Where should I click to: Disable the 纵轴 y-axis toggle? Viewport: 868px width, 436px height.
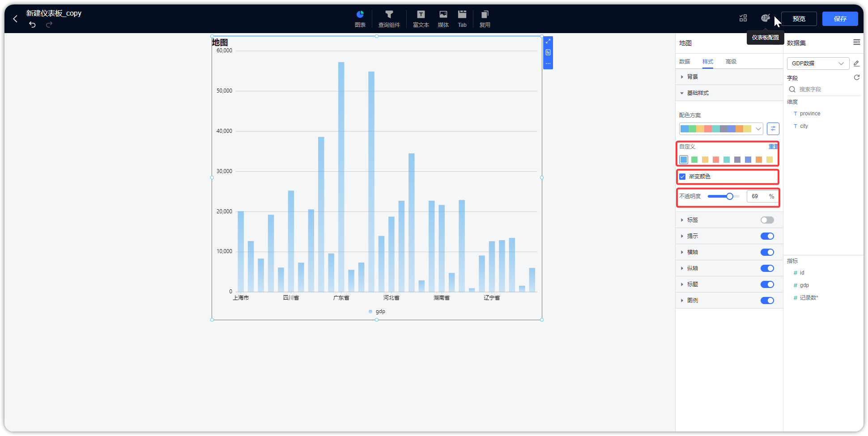(767, 268)
